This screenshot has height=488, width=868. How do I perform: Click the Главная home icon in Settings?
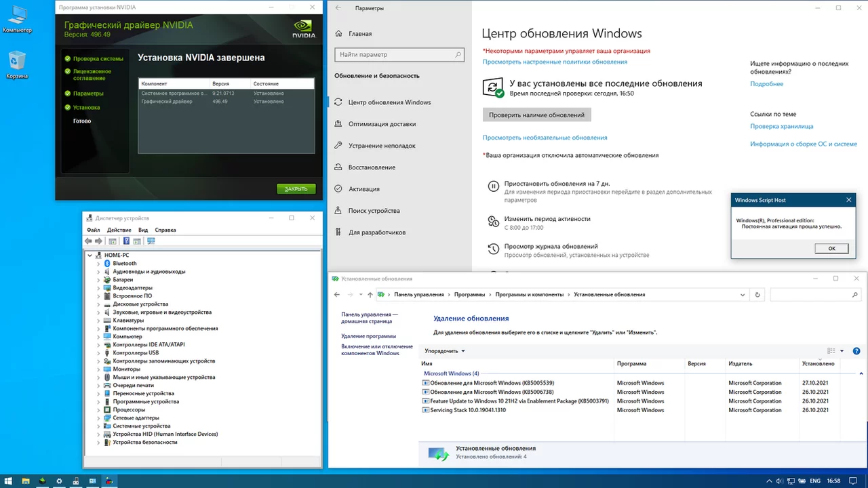(338, 33)
